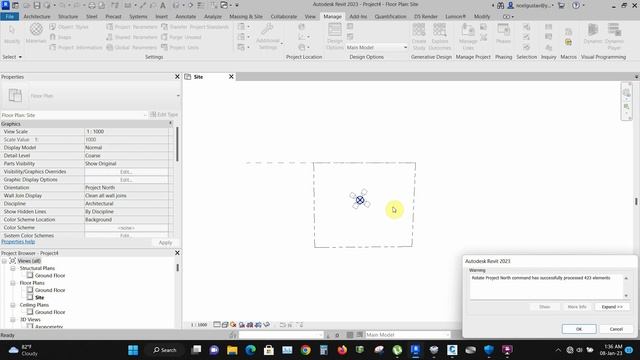Collapse the Graphics properties section
The width and height of the screenshot is (640, 360).
pos(171,123)
